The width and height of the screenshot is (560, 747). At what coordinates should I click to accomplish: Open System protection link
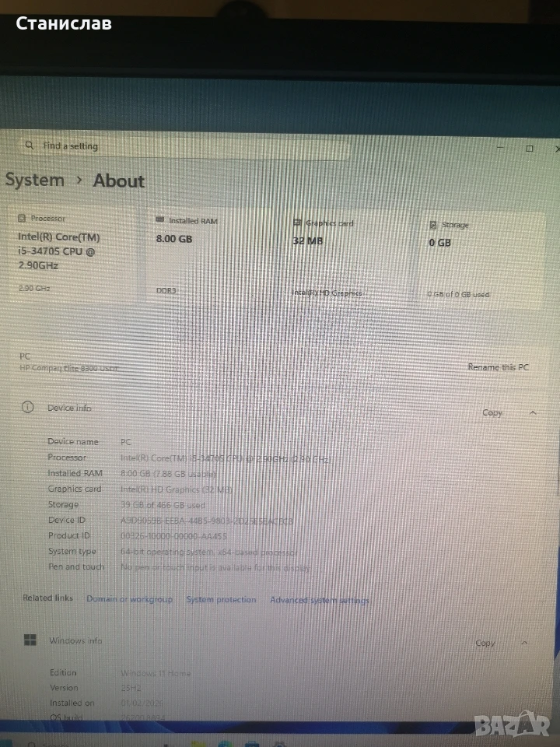tap(221, 600)
